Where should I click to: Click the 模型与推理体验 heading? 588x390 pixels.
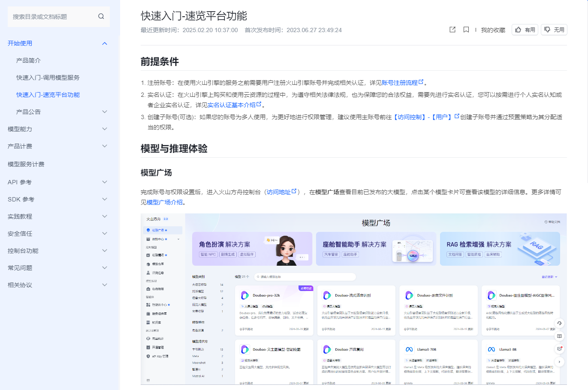click(174, 149)
